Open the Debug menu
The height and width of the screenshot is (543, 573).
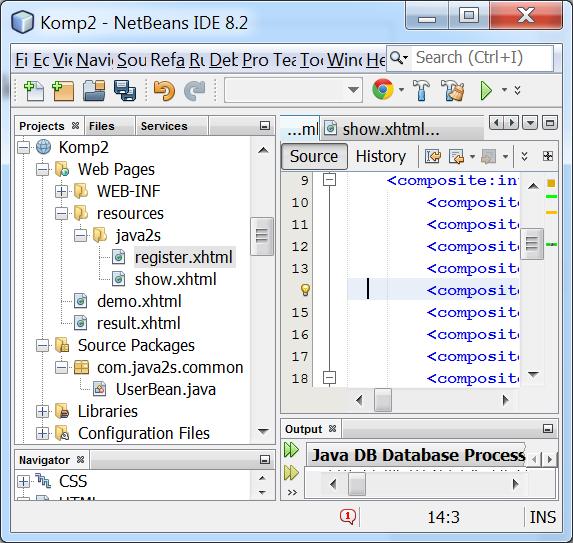224,60
